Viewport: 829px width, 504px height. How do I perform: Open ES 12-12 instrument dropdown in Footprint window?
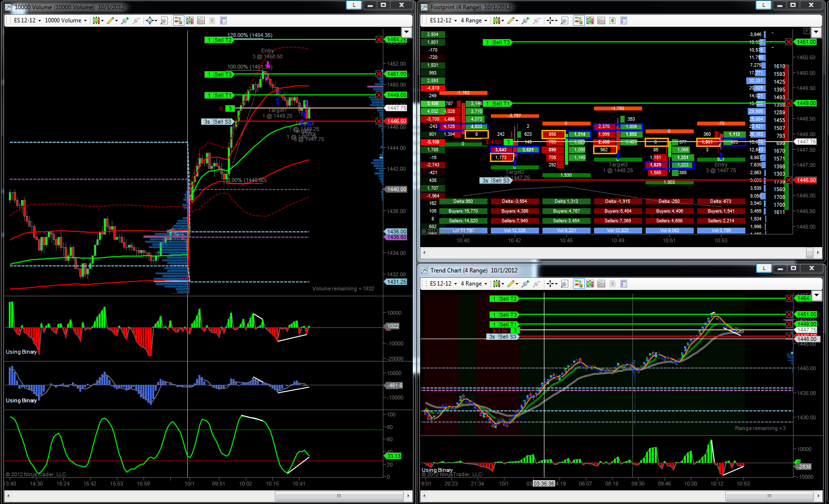coord(443,20)
